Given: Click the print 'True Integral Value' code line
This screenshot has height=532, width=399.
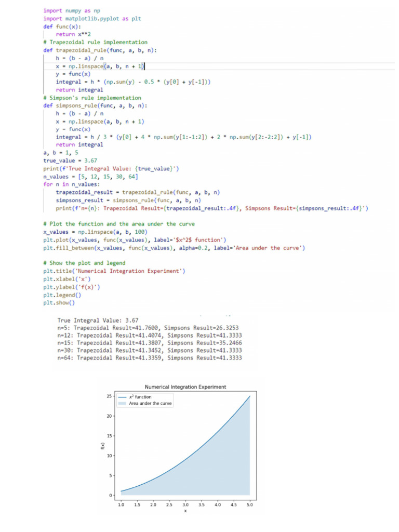Looking at the screenshot, I should pos(111,169).
